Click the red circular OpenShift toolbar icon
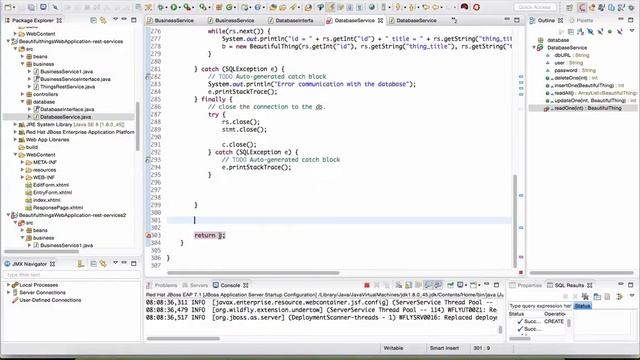Screen dimensions: 640x360 [476, 7]
